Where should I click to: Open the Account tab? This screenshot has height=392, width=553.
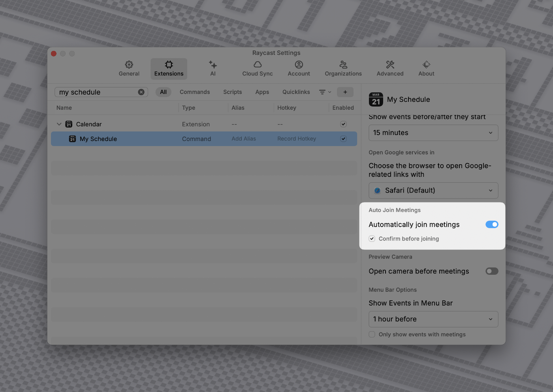click(299, 69)
